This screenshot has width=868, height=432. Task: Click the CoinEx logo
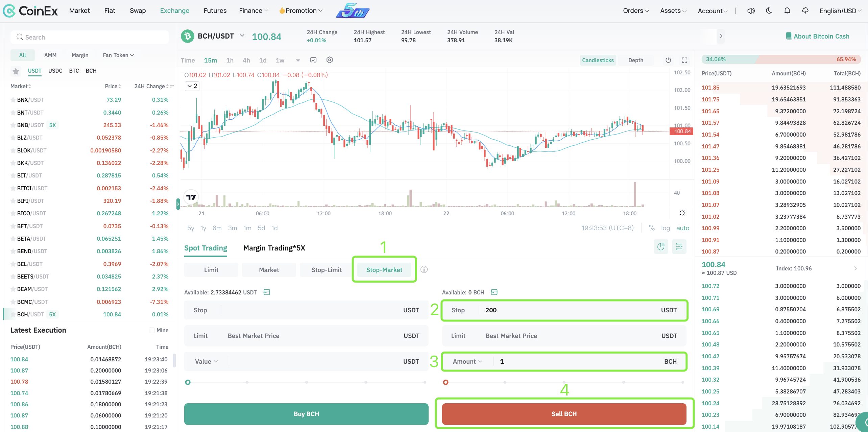[30, 11]
